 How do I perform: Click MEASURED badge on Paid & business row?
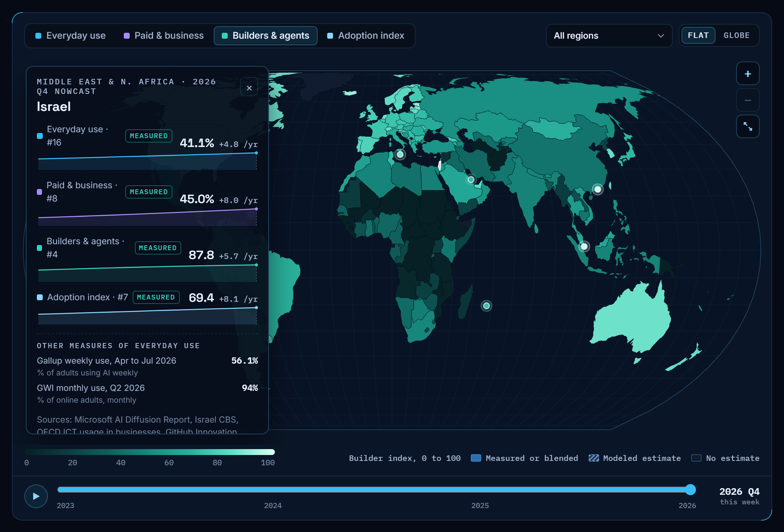click(149, 192)
